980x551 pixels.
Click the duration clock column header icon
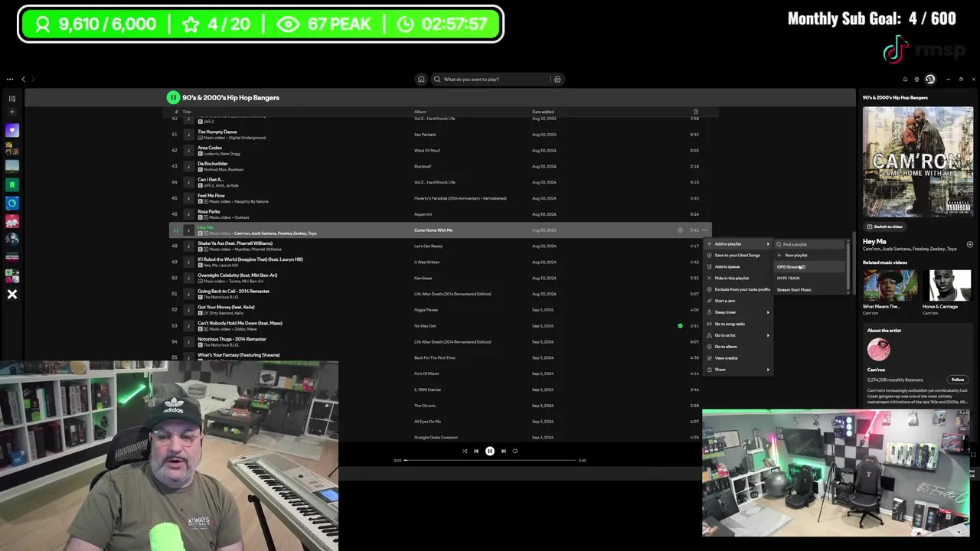(x=695, y=112)
